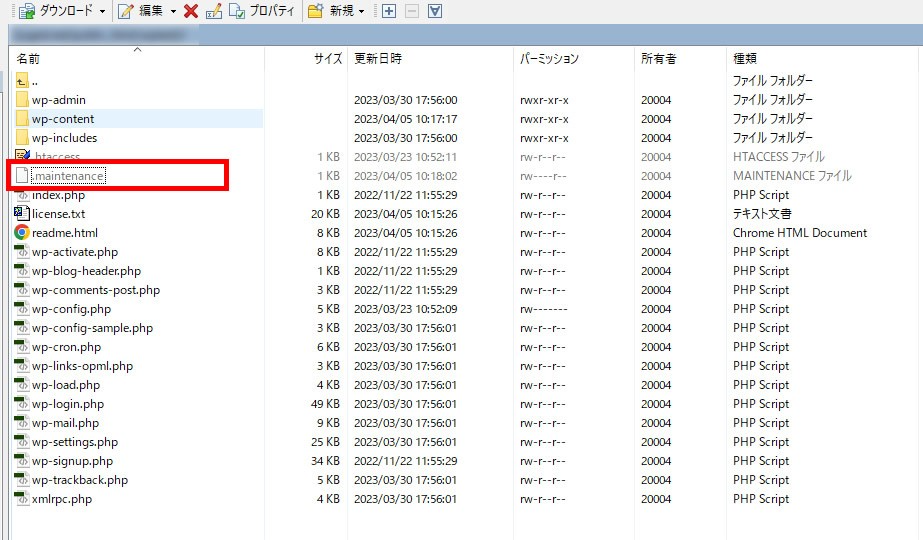Click the PHP icon of wp-cron.php
Image resolution: width=923 pixels, height=540 pixels.
pos(22,346)
